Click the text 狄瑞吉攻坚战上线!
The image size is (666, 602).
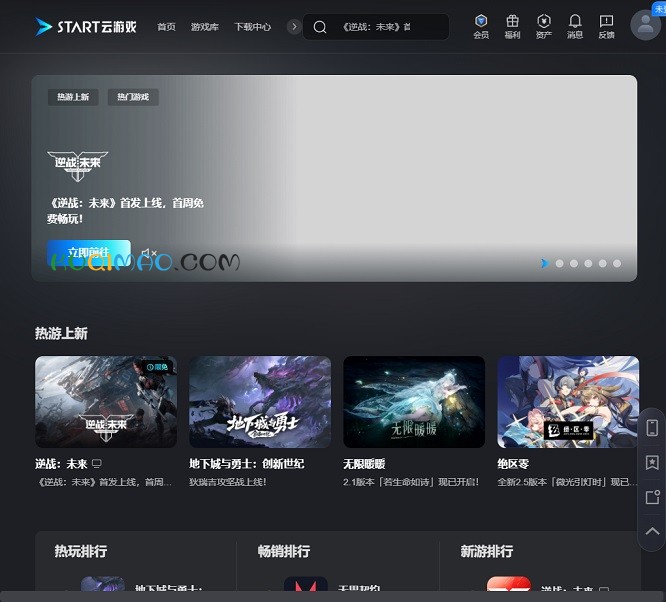click(228, 482)
